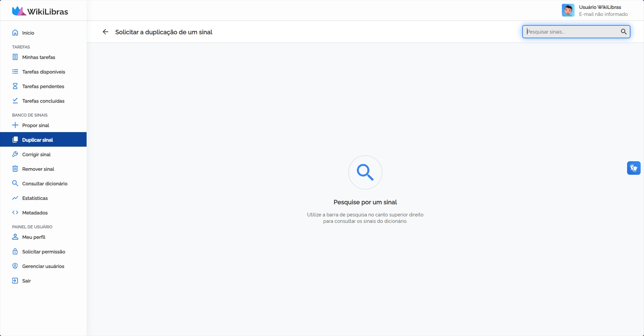The image size is (644, 336).
Task: Click the hourglass icon for Tarefas pendentes
Action: tap(15, 86)
